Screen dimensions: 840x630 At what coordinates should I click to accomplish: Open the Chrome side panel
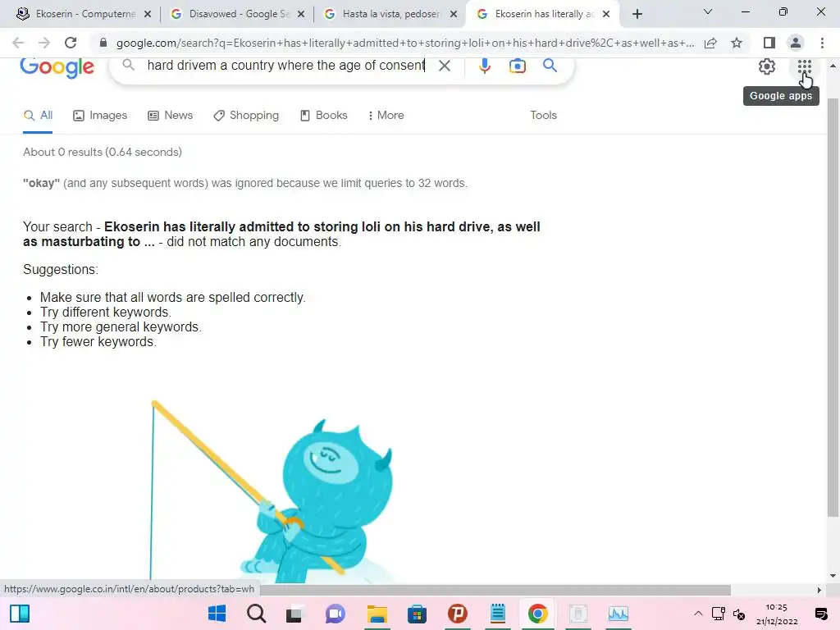[x=769, y=43]
